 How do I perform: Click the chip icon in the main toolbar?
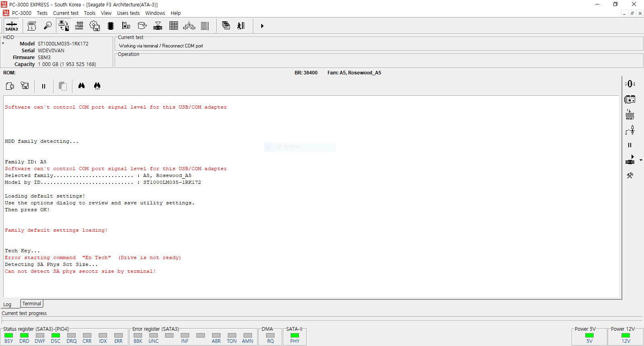(111, 26)
